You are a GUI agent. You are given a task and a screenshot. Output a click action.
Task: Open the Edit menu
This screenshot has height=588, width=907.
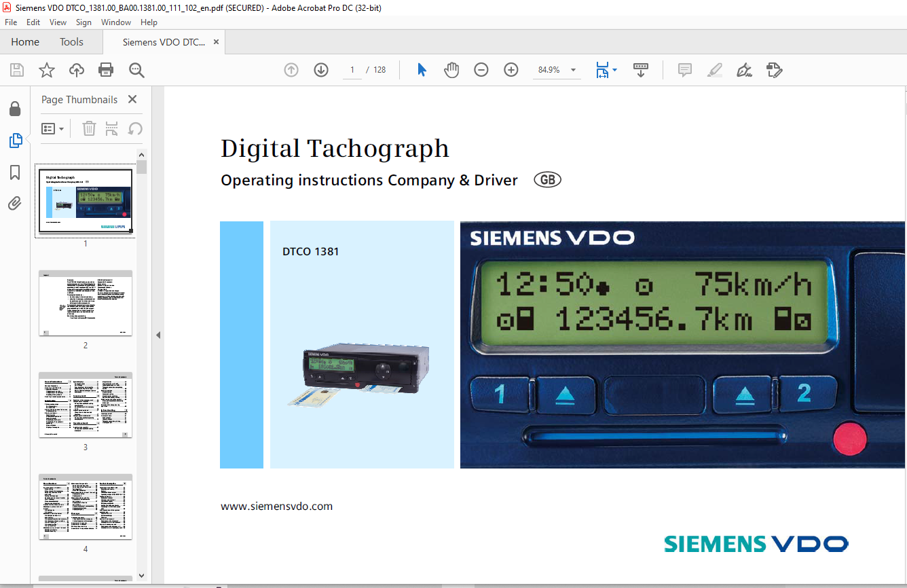click(33, 22)
